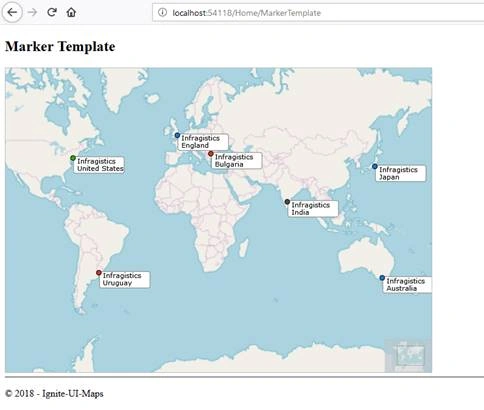Open the map overview thumbnail pane
Screen dimensions: 484x410
(408, 356)
